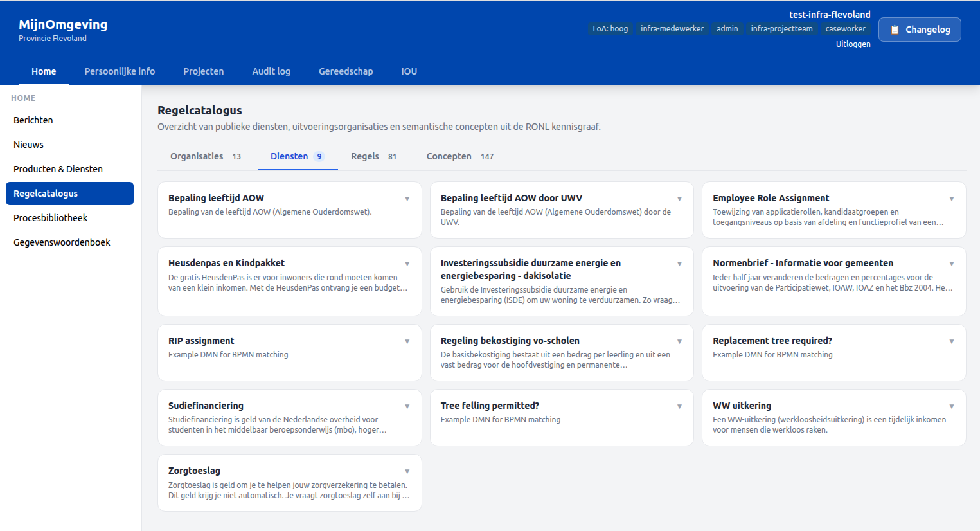The height and width of the screenshot is (531, 980).
Task: Click the MijnOmgeving logo
Action: pos(63,24)
